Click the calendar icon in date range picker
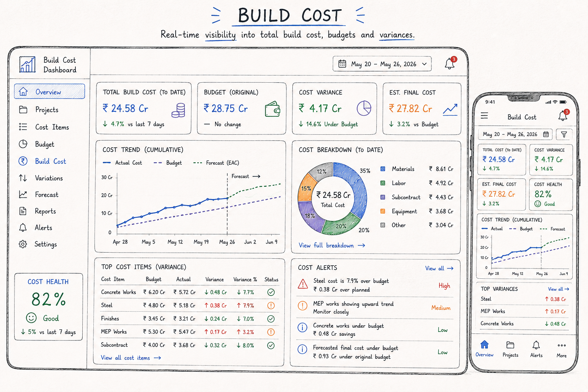The image size is (588, 392). tap(342, 64)
